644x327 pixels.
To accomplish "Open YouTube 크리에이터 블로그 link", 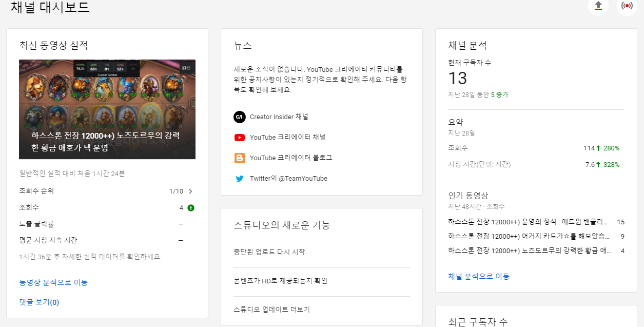I will point(291,158).
